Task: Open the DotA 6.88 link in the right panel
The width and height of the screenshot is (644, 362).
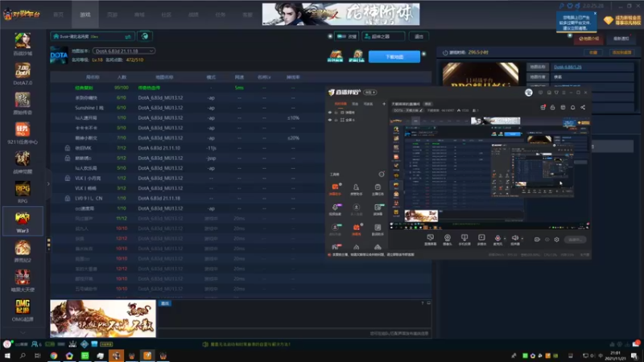Action: tap(568, 67)
